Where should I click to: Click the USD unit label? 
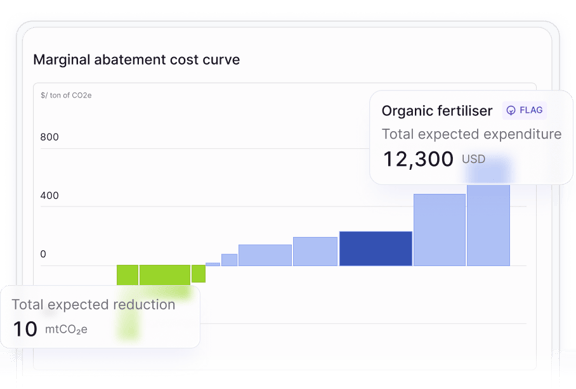pyautogui.click(x=474, y=159)
